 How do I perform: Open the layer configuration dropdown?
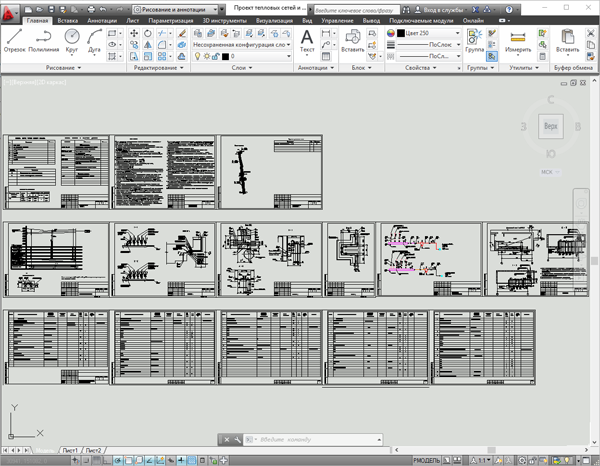(x=242, y=45)
